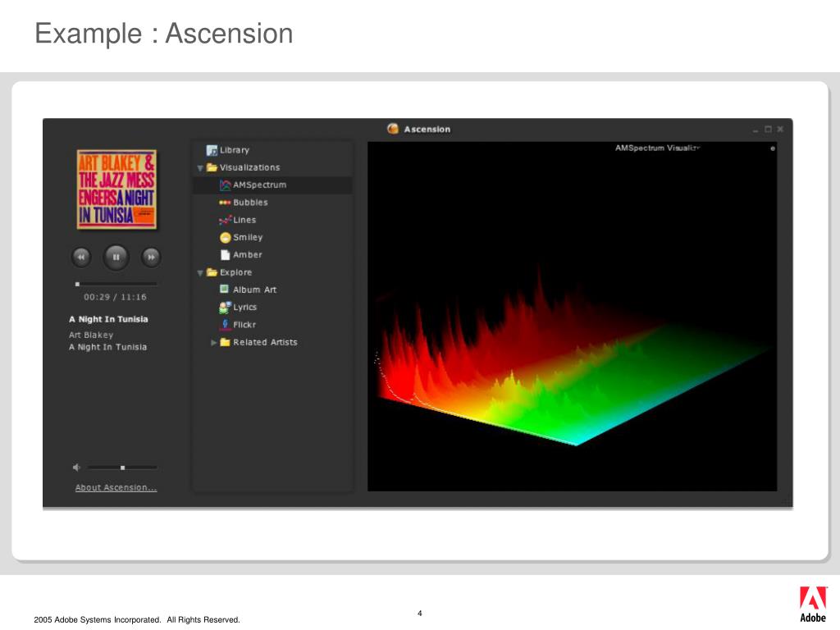Select the Library tree item

click(234, 151)
